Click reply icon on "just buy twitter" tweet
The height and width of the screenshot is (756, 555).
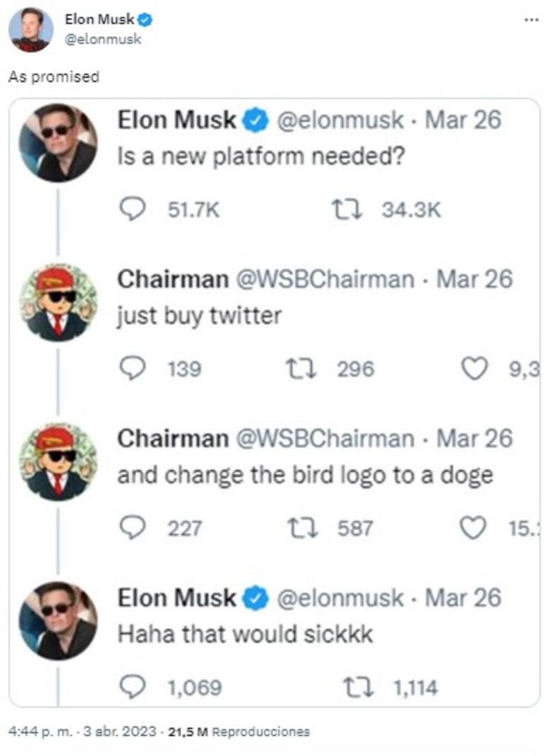click(x=133, y=369)
